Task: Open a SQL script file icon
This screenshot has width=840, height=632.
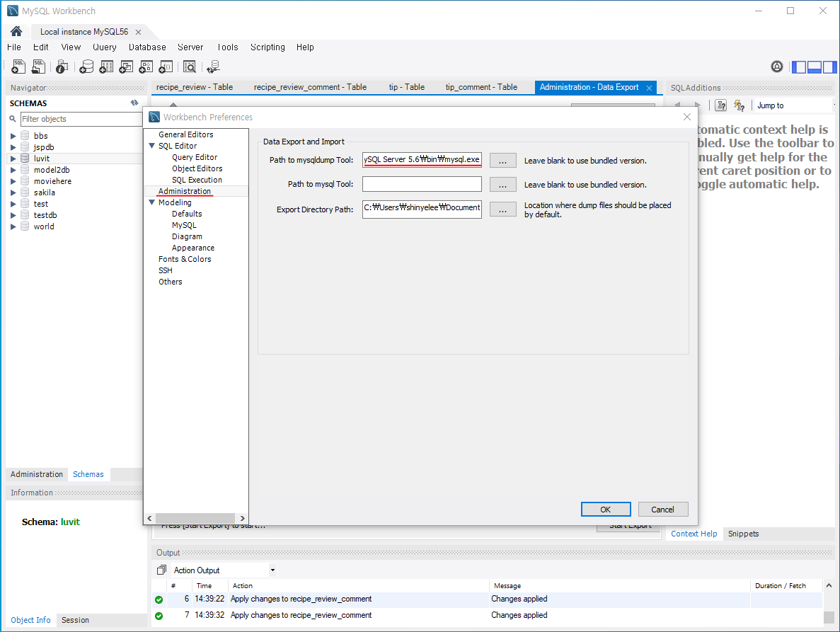Action: tap(39, 67)
